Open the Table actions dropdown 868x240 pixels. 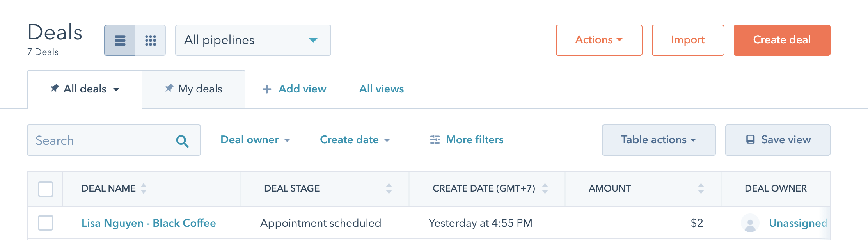(x=659, y=140)
